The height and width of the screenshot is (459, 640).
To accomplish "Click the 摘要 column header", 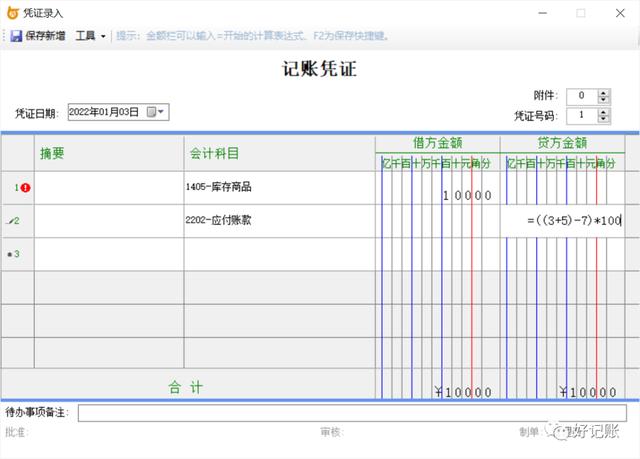I will [109, 153].
